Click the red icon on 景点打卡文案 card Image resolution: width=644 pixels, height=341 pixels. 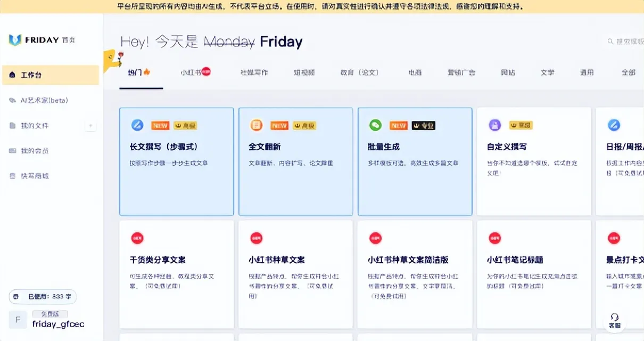pos(614,238)
